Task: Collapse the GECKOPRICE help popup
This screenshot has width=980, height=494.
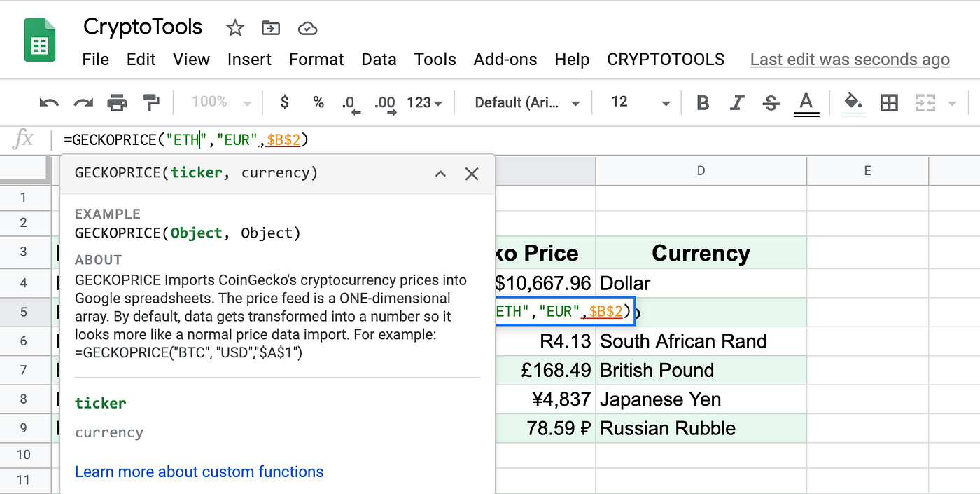Action: (440, 174)
